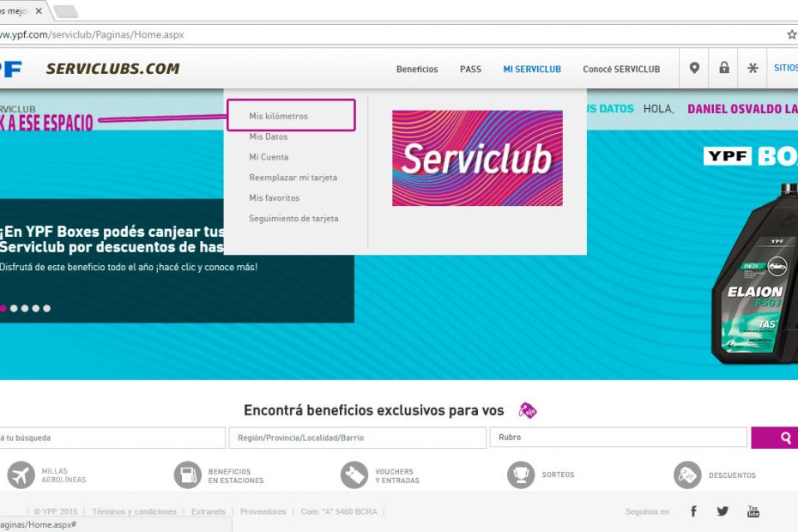Open Extranets footer link

(209, 511)
